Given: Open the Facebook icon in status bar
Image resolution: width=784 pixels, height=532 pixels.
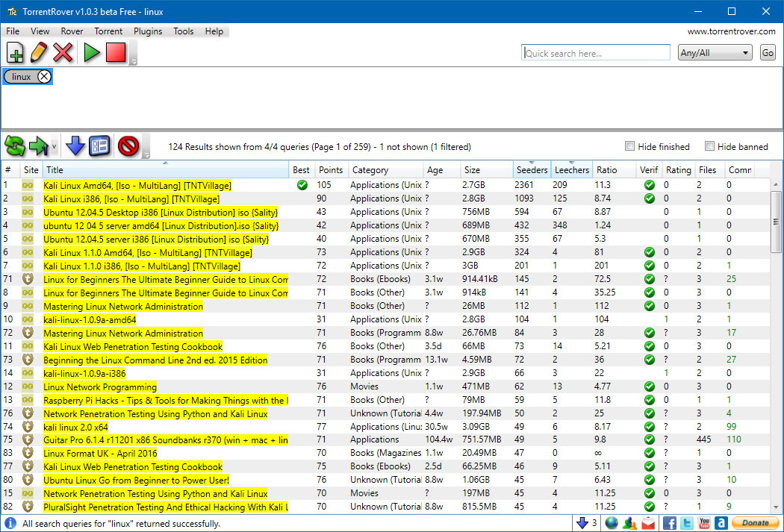Looking at the screenshot, I should click(669, 523).
